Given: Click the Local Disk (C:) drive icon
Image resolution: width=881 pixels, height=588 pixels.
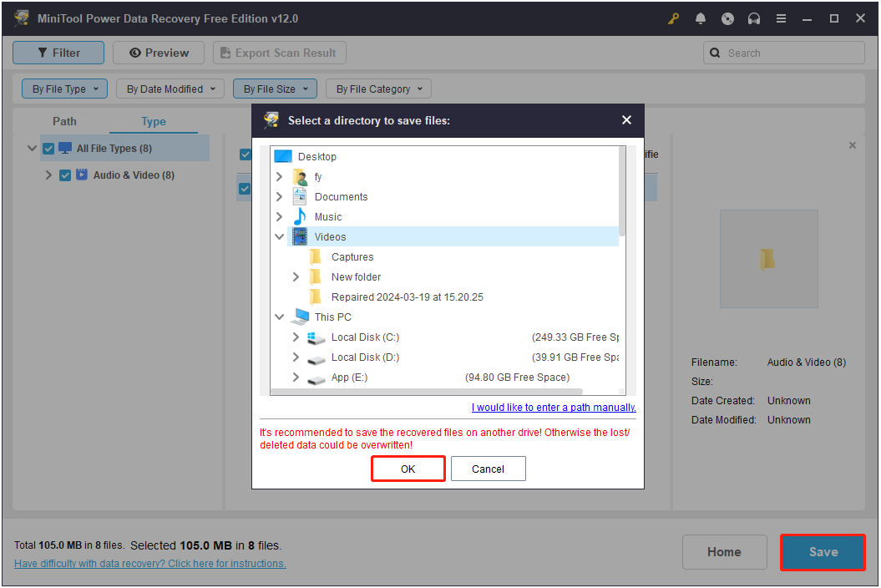Looking at the screenshot, I should pyautogui.click(x=316, y=337).
